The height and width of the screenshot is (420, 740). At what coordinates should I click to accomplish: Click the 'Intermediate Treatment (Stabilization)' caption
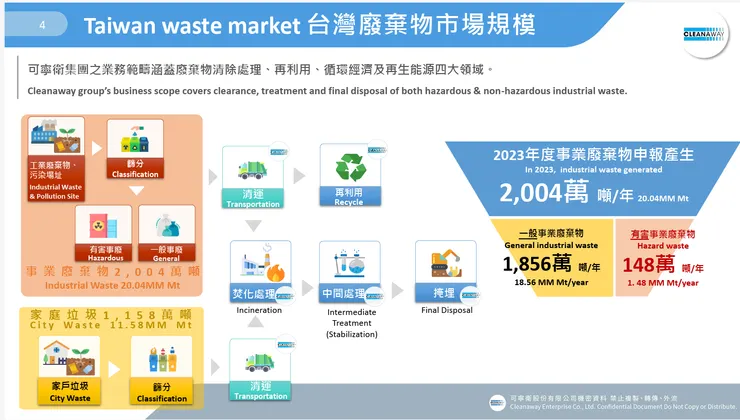pos(352,323)
